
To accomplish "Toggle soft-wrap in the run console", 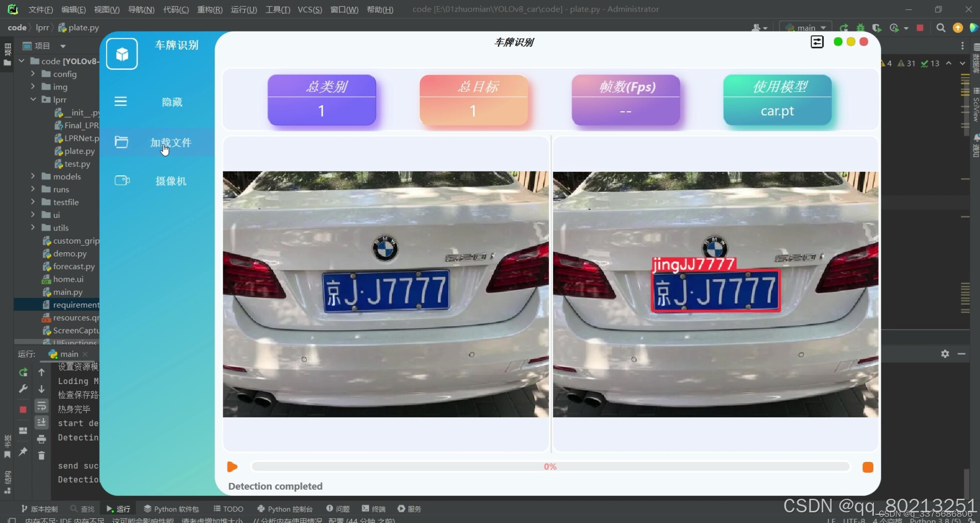I will coord(42,406).
